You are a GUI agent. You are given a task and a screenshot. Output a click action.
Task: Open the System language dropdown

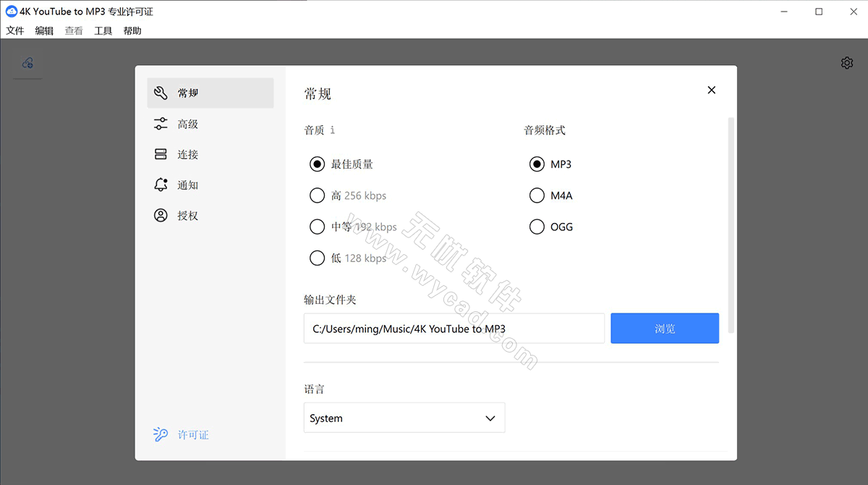tap(404, 418)
